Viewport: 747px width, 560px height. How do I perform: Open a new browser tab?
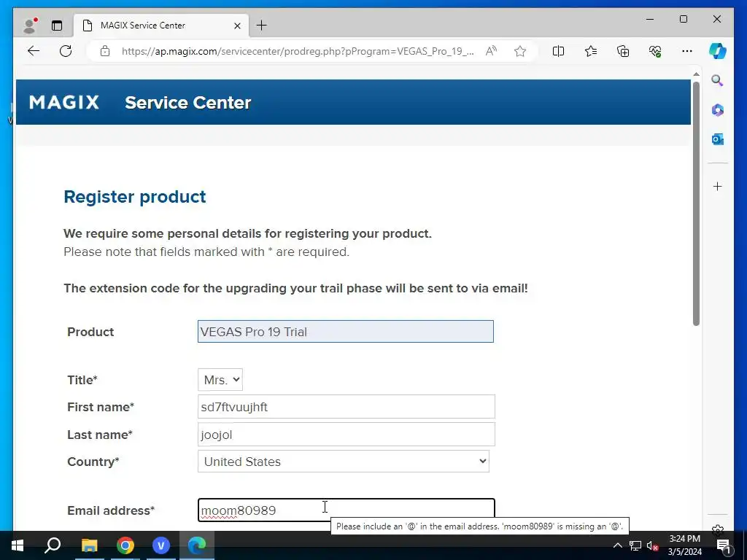[262, 26]
